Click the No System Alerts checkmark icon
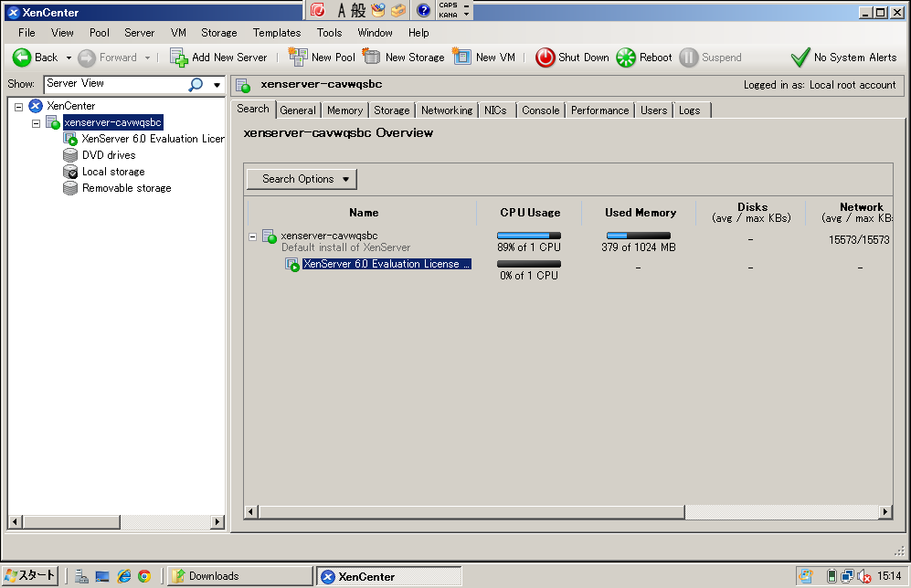This screenshot has width=911, height=588. (800, 57)
